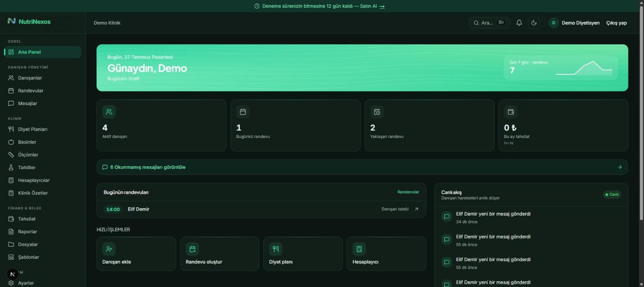
Task: Open Randevular link in Bugünün randevuları
Action: [x=408, y=192]
